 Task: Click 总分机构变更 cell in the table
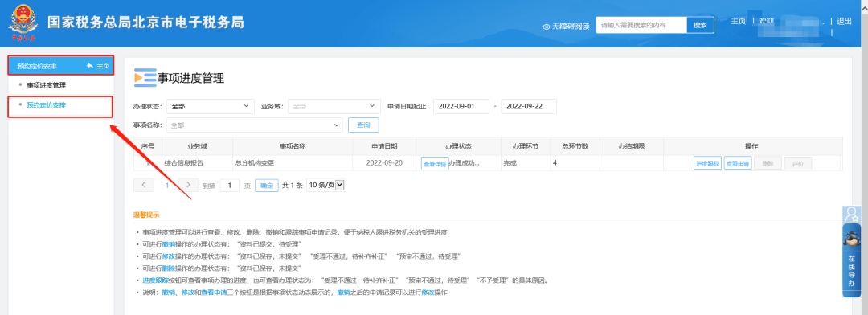point(293,163)
